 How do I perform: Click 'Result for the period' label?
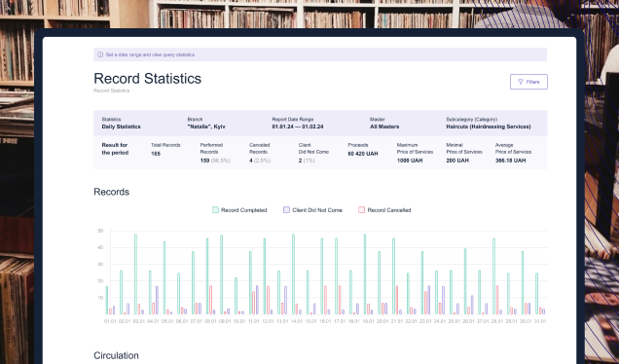pyautogui.click(x=115, y=149)
